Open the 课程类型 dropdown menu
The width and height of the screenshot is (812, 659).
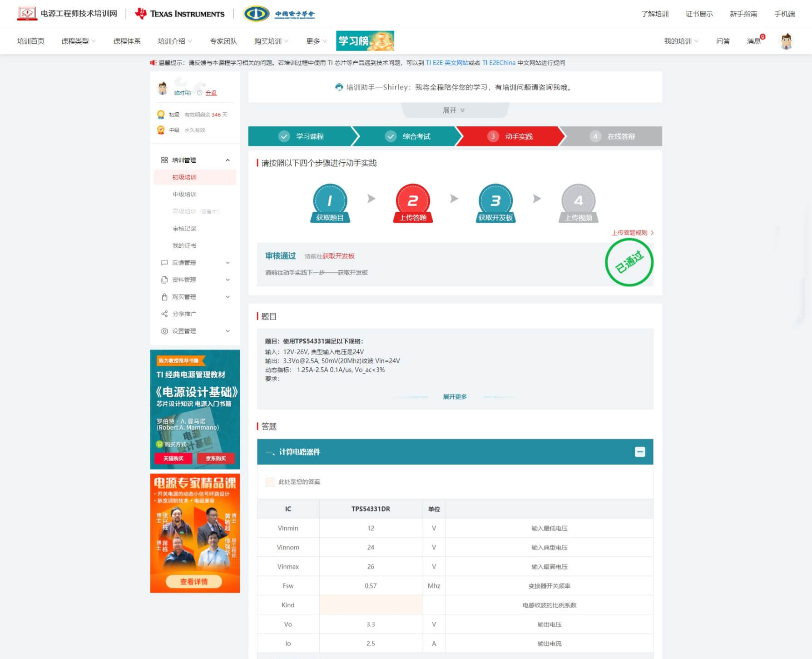[79, 41]
